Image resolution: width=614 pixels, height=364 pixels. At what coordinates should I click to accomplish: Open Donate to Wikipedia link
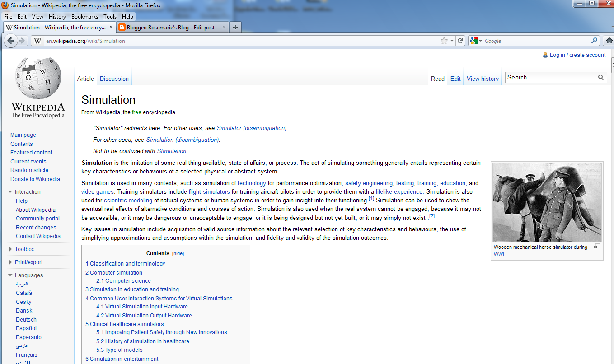tap(35, 179)
